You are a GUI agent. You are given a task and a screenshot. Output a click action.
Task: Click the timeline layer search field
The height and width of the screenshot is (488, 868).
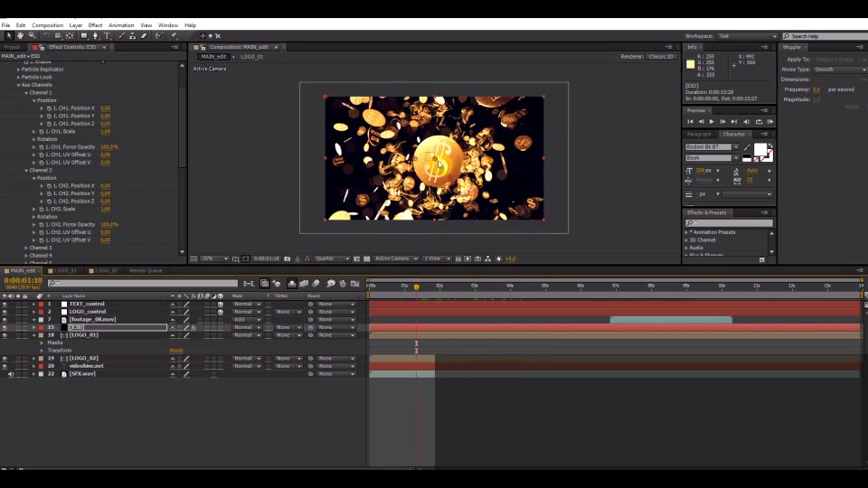pos(143,283)
